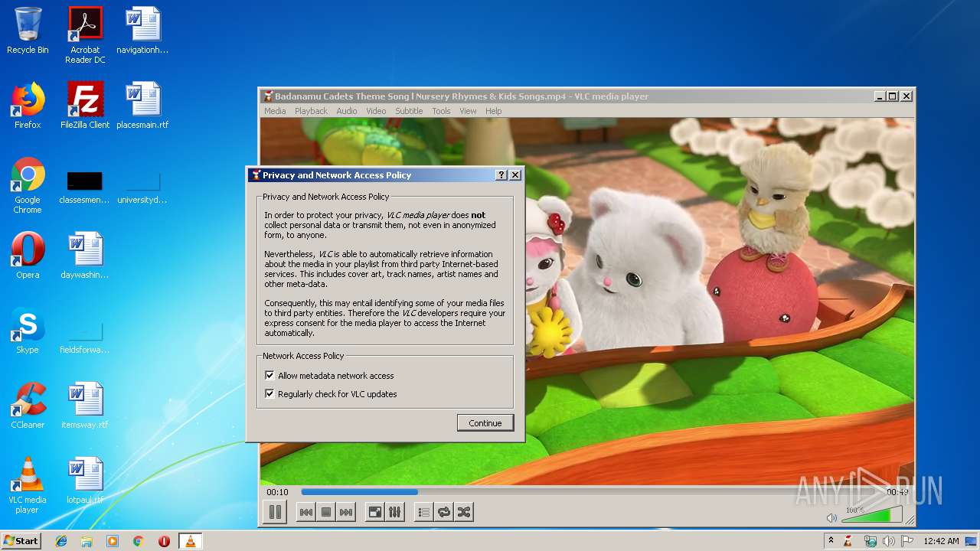980x551 pixels.
Task: Open Chrome from the taskbar
Action: click(x=138, y=541)
